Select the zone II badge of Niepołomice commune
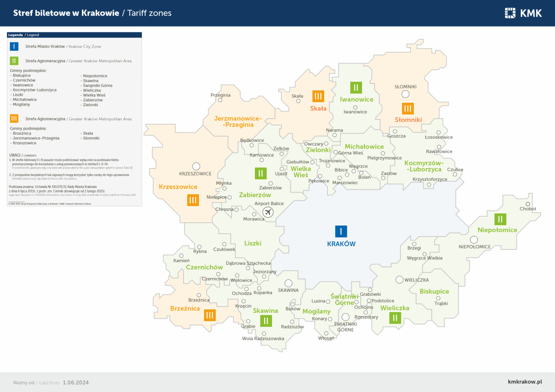Viewport: 555px width, 392px height. point(500,219)
